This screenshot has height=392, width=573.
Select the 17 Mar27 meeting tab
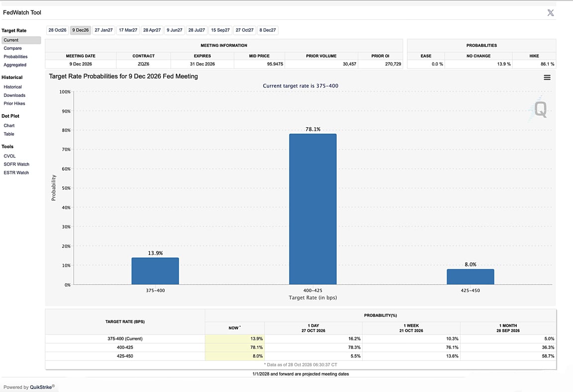(128, 30)
